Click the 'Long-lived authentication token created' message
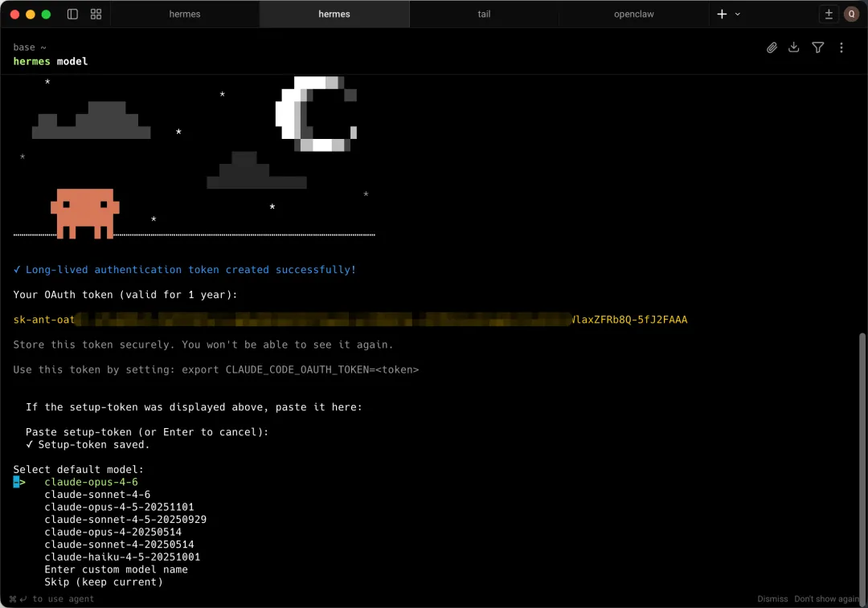868x608 pixels. pyautogui.click(x=185, y=270)
